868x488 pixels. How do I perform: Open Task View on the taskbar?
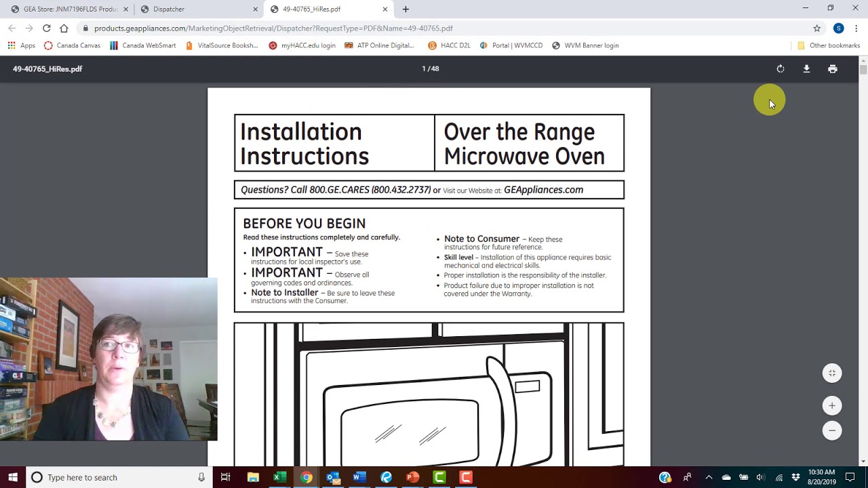pyautogui.click(x=226, y=477)
